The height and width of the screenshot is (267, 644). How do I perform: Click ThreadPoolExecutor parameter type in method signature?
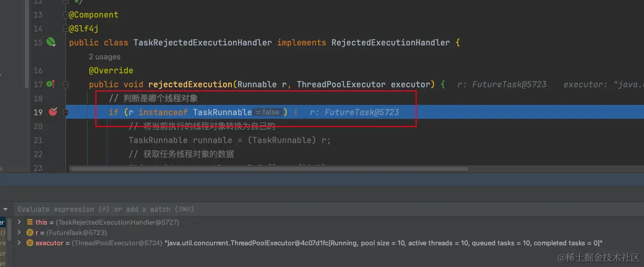tap(341, 84)
